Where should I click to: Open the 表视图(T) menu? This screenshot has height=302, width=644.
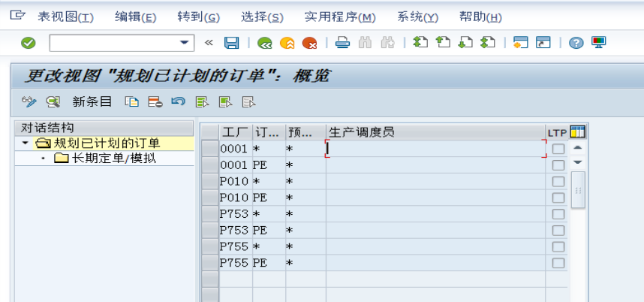(66, 17)
